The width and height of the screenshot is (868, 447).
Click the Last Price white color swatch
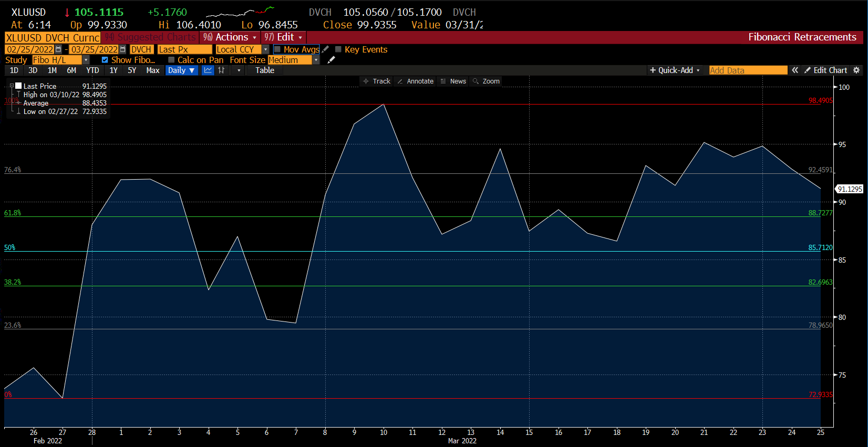[x=18, y=86]
